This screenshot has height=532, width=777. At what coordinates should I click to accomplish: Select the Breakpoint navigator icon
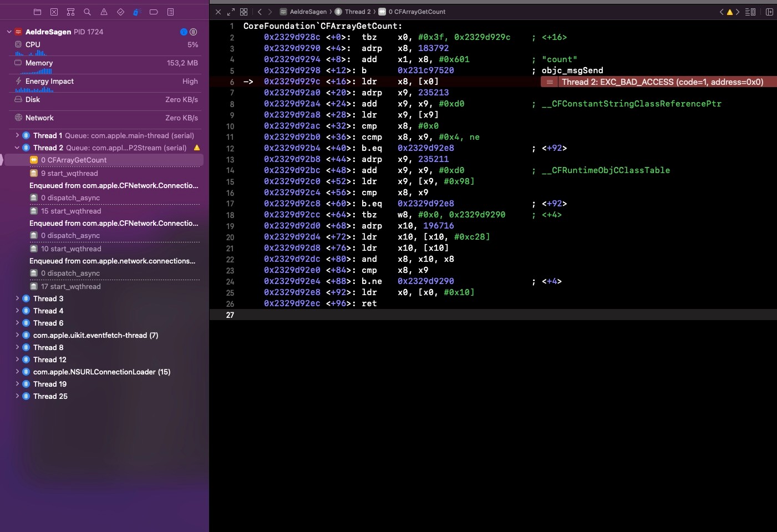pyautogui.click(x=154, y=12)
